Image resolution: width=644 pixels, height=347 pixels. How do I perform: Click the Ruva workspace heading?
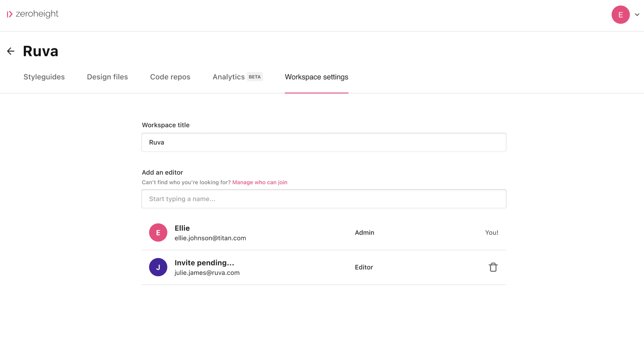[41, 51]
